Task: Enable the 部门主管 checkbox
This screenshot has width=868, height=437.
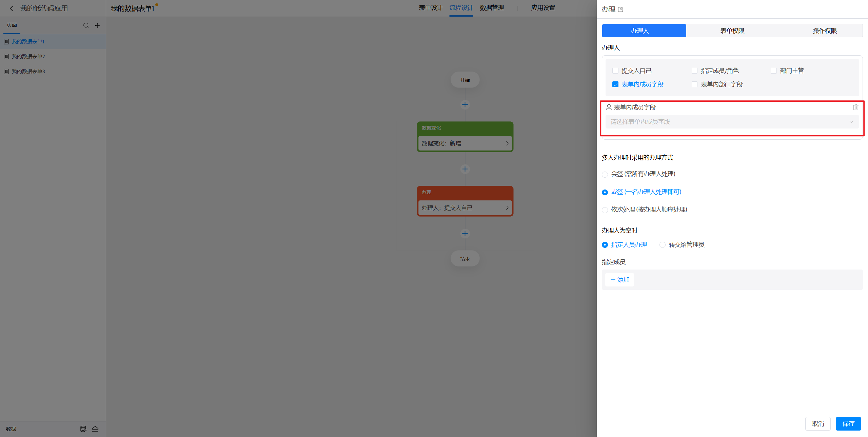Action: click(773, 71)
